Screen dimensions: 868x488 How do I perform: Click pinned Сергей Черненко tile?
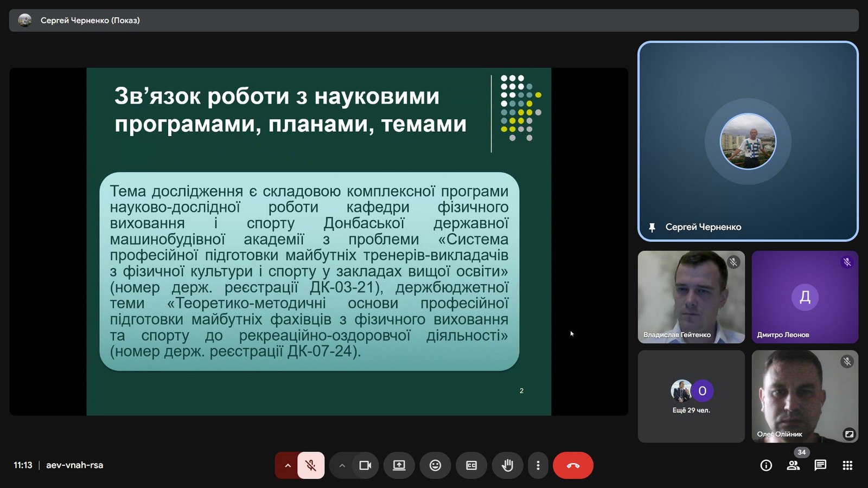(x=748, y=141)
